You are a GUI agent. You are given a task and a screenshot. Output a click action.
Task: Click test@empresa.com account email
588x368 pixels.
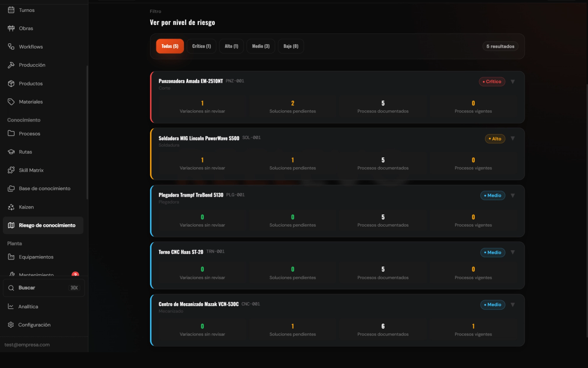point(27,344)
